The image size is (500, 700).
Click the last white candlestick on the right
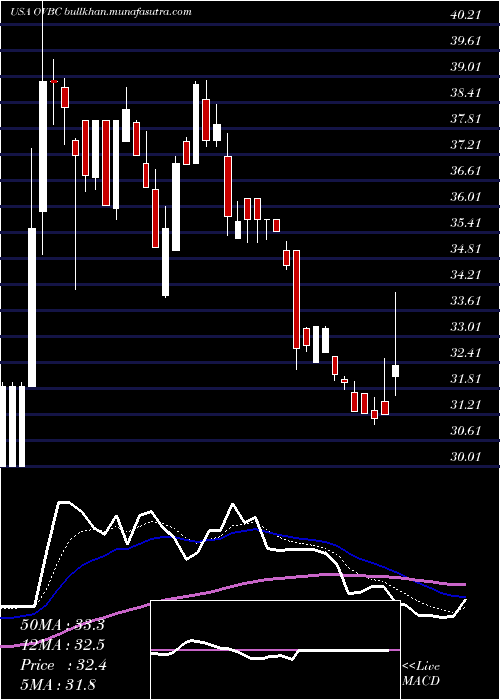click(x=395, y=371)
